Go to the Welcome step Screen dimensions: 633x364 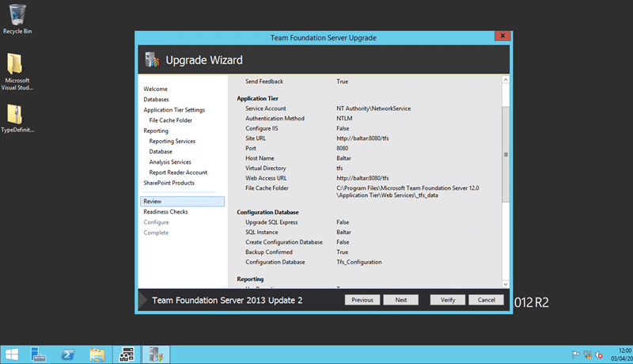coord(155,89)
